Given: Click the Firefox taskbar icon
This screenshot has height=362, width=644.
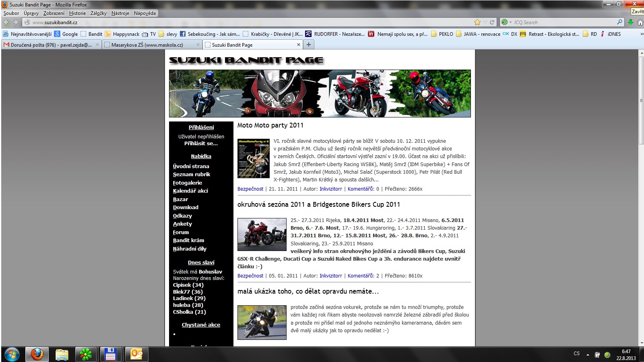Looking at the screenshot, I should coord(37,354).
